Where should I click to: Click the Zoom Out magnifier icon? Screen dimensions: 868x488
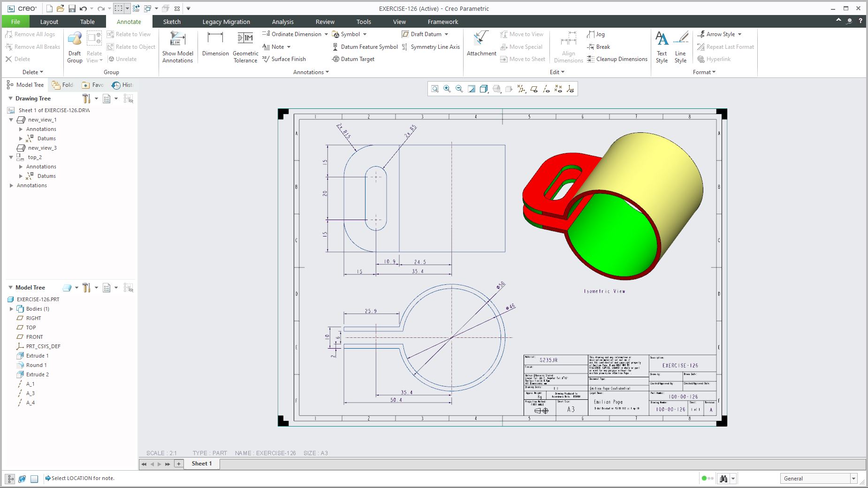[459, 89]
